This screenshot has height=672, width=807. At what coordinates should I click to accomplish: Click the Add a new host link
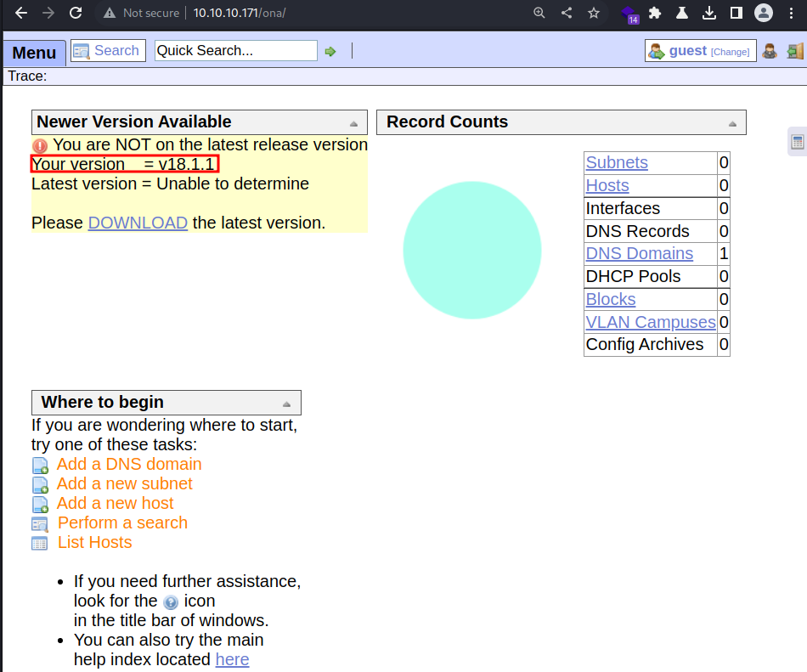116,503
